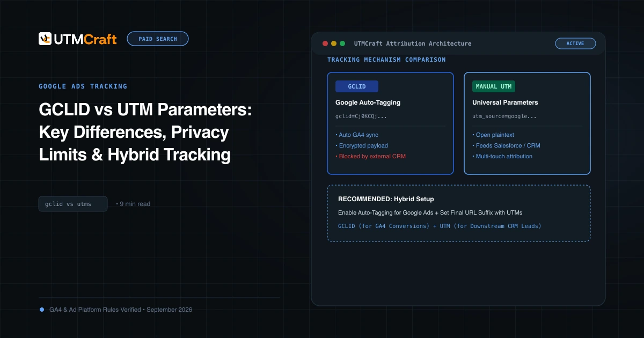Click the red window dot
This screenshot has height=338, width=644.
[x=325, y=43]
